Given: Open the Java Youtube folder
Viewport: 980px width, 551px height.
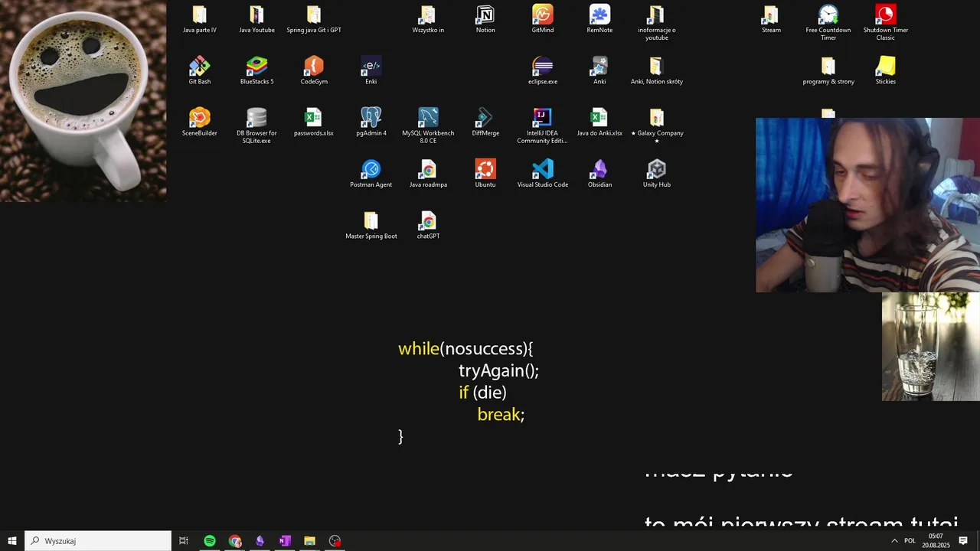Looking at the screenshot, I should (256, 20).
